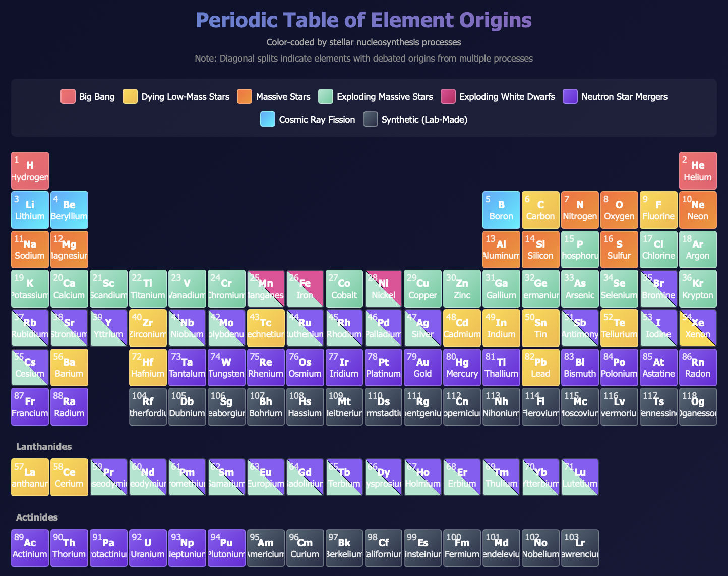Click the Big Bang legend color swatch

68,96
